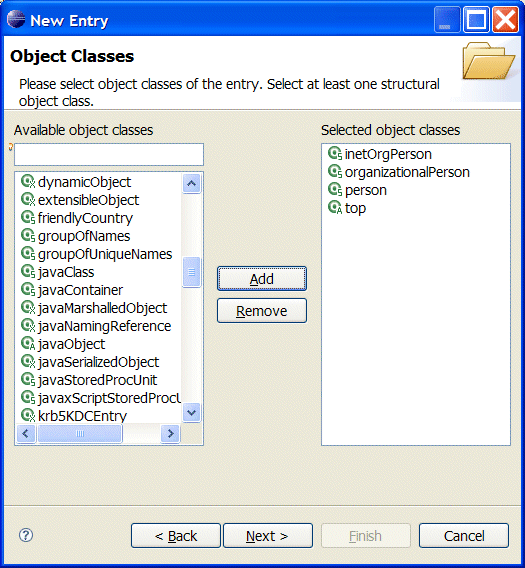
Task: Select groupOfNames in available classes
Action: (84, 236)
